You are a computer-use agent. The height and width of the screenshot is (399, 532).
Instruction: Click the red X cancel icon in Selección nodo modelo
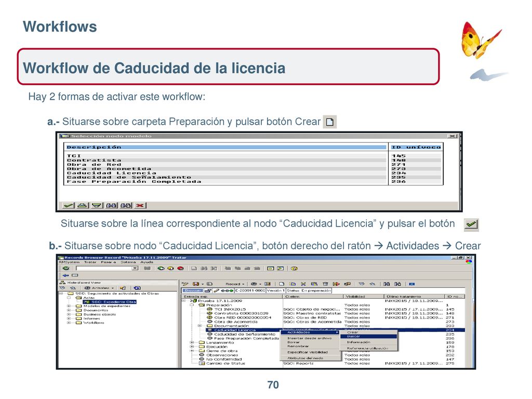(140, 205)
